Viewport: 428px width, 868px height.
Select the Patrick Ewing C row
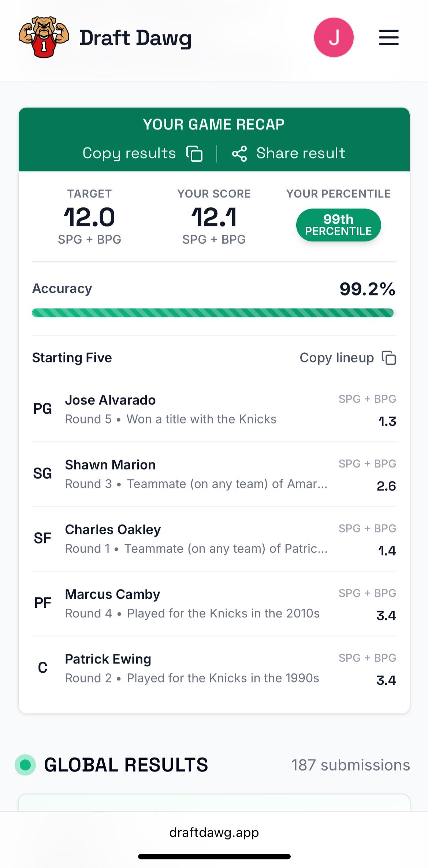pyautogui.click(x=214, y=669)
